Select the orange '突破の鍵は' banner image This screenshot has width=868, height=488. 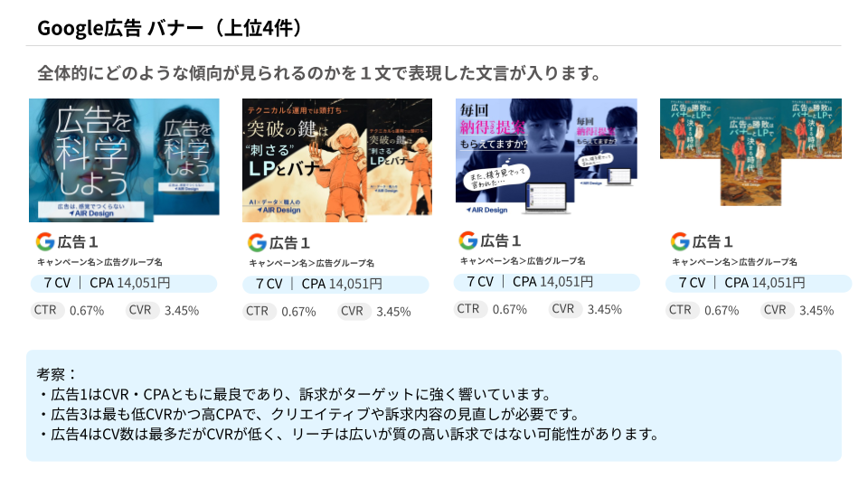click(337, 161)
